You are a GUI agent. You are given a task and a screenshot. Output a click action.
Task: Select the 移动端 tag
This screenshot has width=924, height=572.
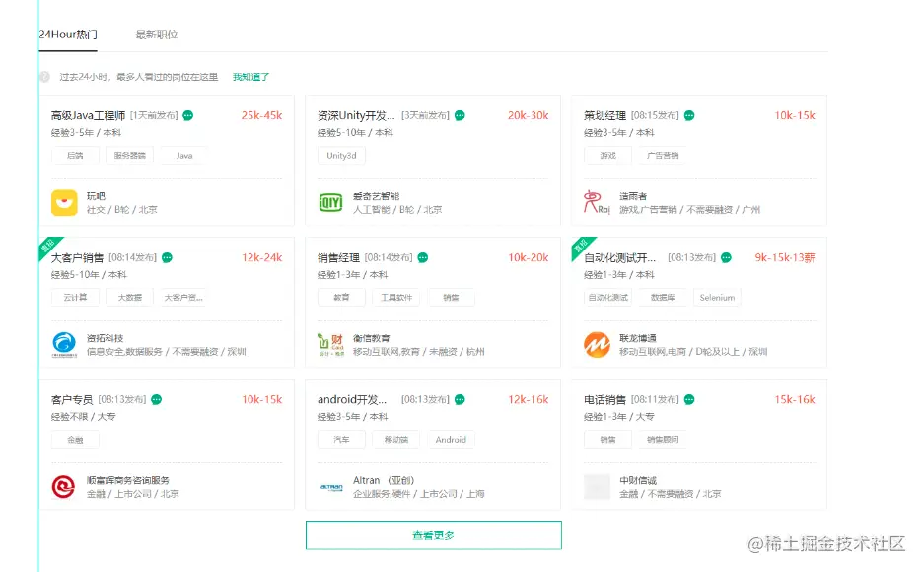[x=396, y=440]
